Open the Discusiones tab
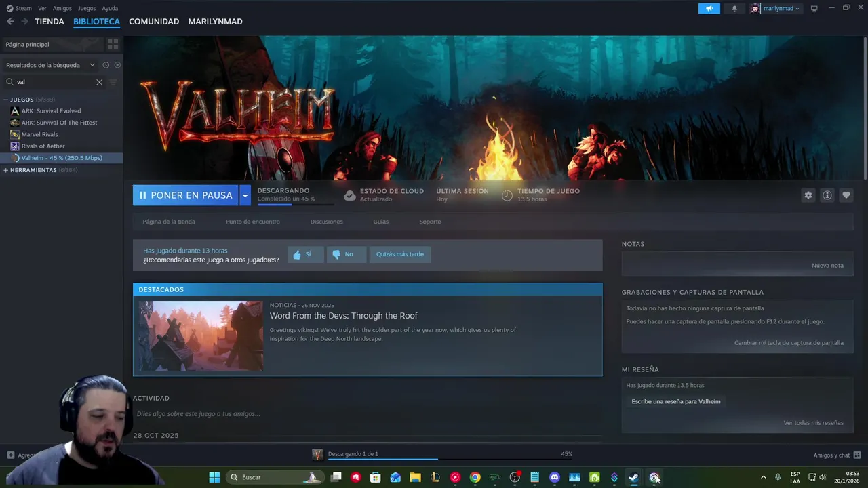The width and height of the screenshot is (868, 488). coord(327,222)
